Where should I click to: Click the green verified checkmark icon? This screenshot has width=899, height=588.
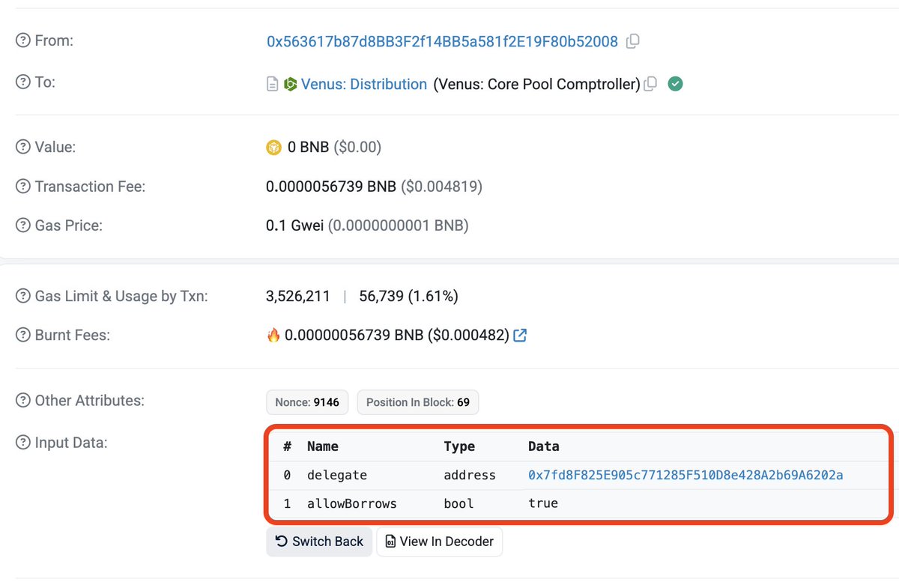(x=675, y=84)
